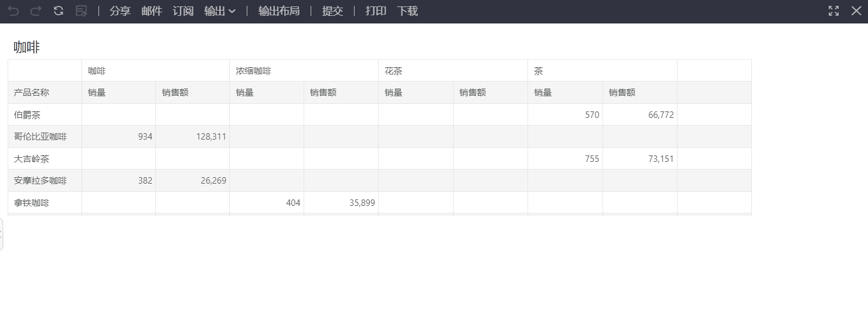Expand the 输出 dropdown menu
Screen dimensions: 868x325
(x=220, y=11)
